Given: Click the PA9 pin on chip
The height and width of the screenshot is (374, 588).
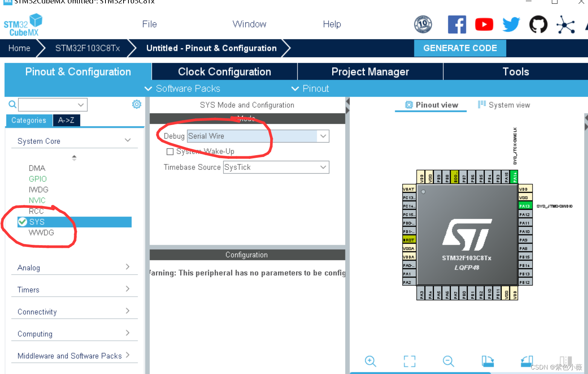Looking at the screenshot, I should (x=525, y=240).
